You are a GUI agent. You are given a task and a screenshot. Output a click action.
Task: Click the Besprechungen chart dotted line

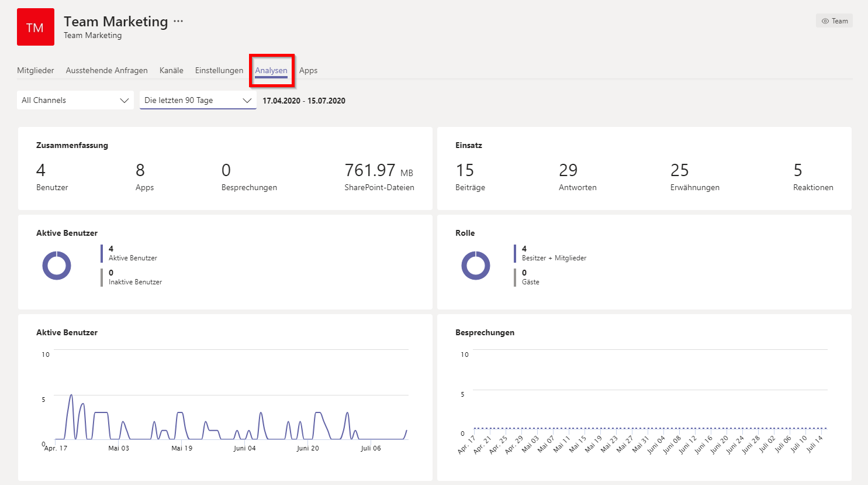650,428
